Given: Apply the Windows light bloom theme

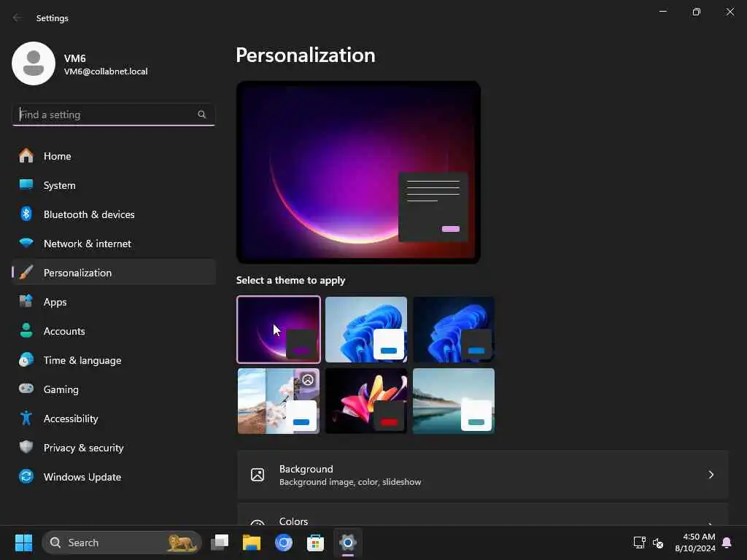Looking at the screenshot, I should (x=366, y=330).
